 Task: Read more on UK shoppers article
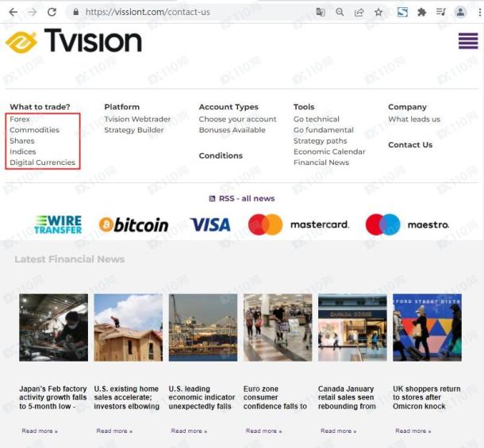click(x=413, y=431)
